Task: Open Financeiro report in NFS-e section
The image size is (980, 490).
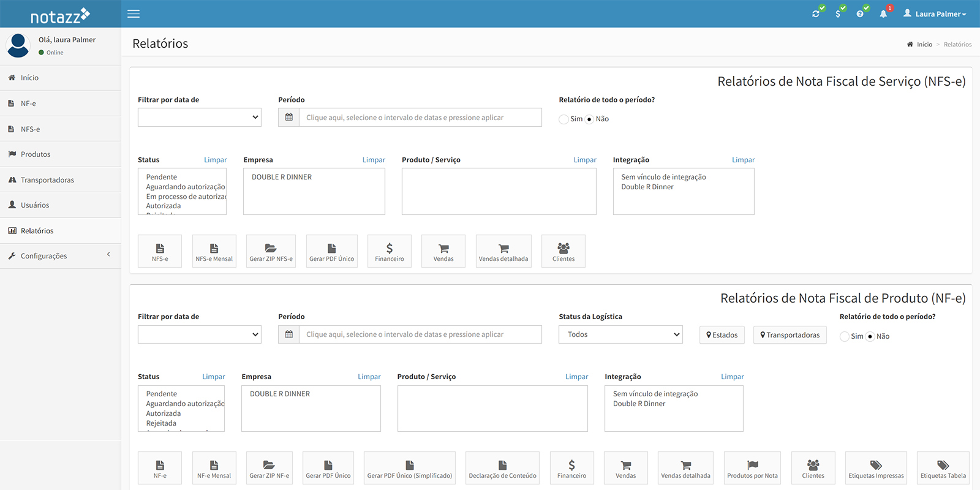Action: 390,251
